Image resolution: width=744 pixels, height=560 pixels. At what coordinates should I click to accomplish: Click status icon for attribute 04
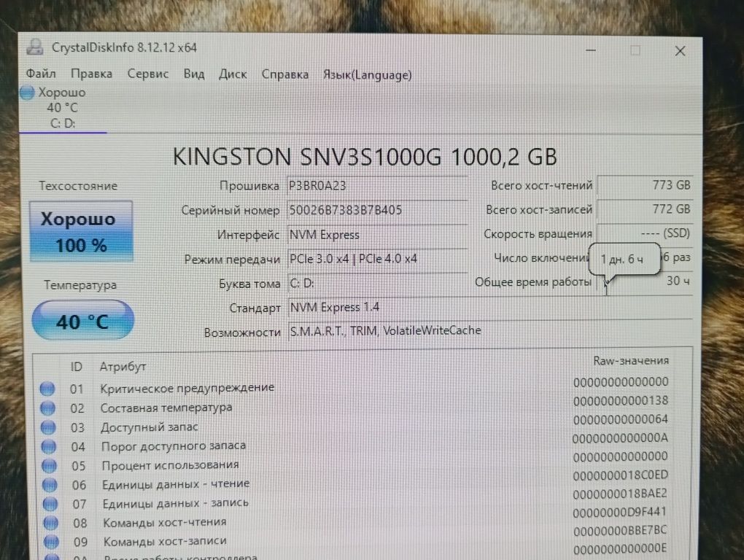coord(48,446)
